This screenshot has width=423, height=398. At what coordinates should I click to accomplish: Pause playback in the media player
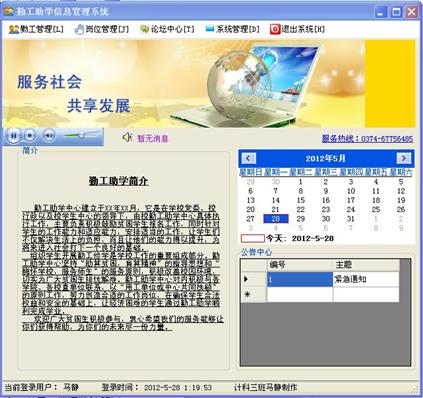(x=14, y=136)
